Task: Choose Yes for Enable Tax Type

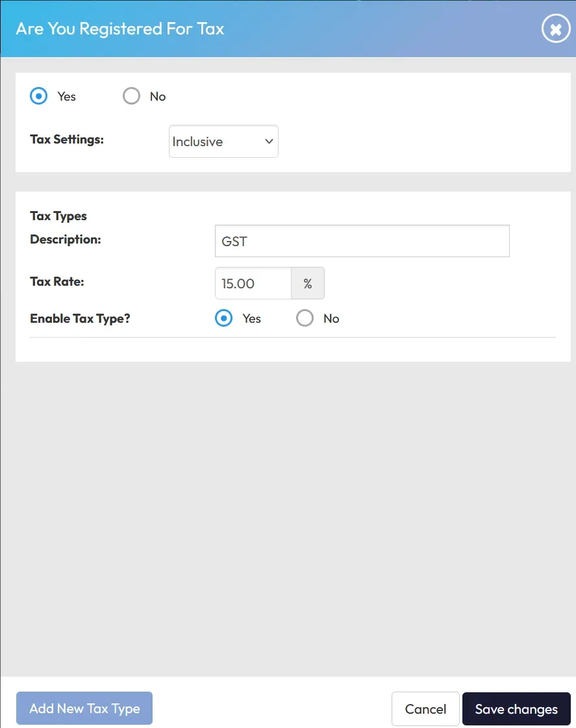Action: click(x=224, y=318)
